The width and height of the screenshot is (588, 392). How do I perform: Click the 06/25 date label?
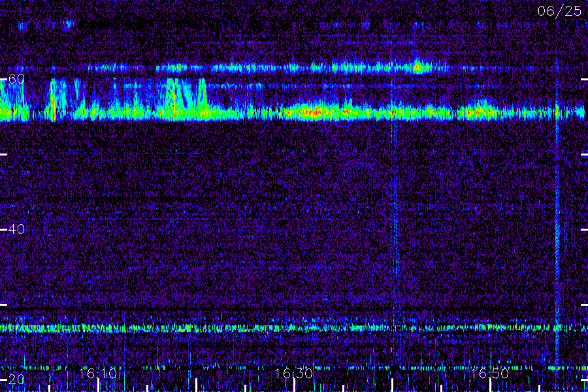[x=559, y=11]
